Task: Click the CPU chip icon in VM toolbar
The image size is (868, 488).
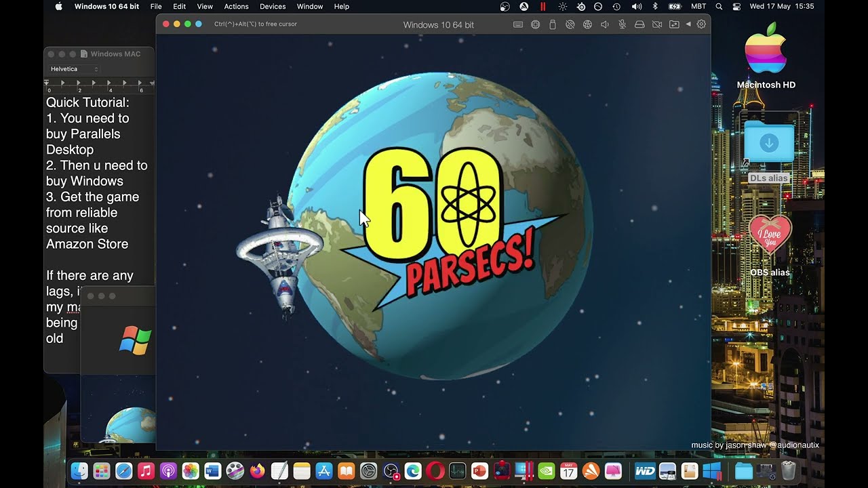Action: pyautogui.click(x=536, y=24)
